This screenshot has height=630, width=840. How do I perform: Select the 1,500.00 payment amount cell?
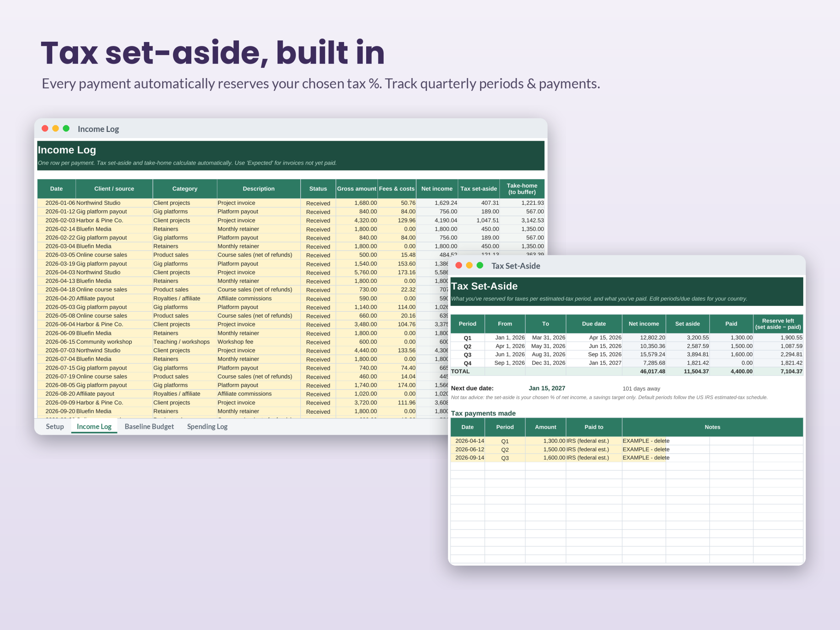point(546,449)
